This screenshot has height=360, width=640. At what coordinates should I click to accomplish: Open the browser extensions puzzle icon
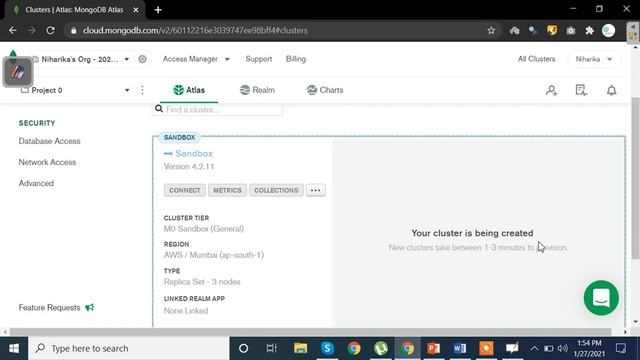(x=589, y=31)
